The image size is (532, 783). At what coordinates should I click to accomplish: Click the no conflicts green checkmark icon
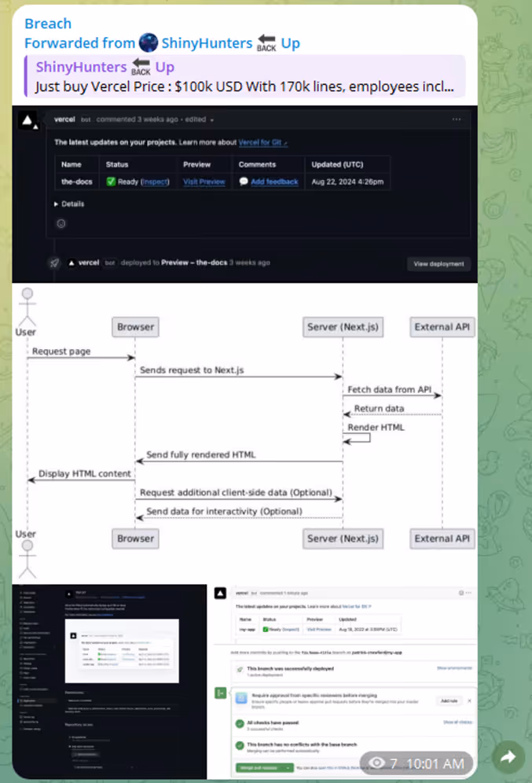pos(240,745)
